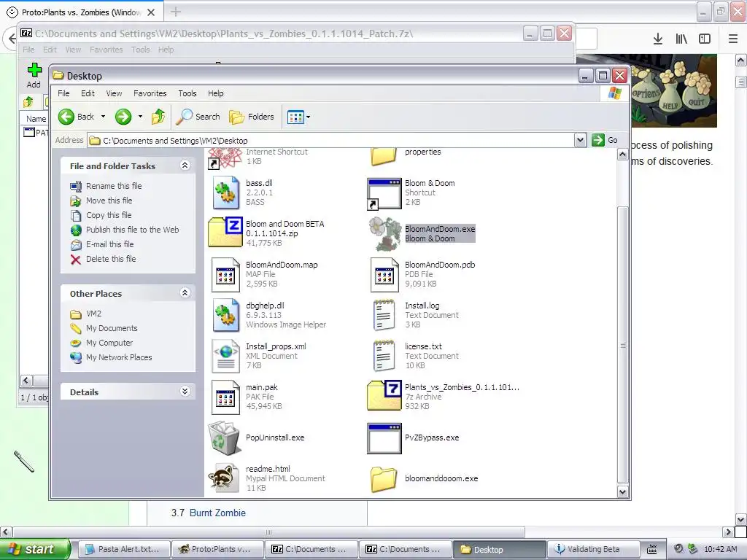The image size is (747, 560).
Task: Expand the Details panel
Action: pos(185,392)
